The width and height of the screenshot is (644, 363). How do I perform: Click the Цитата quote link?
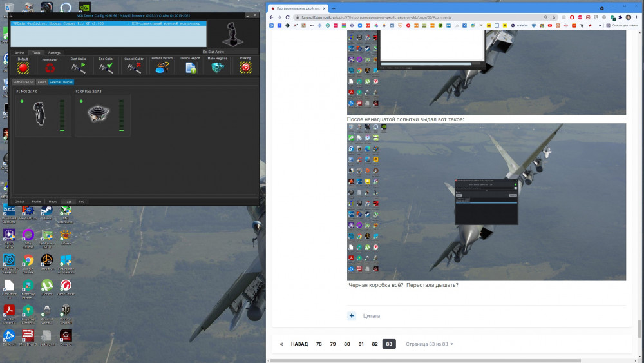(372, 316)
